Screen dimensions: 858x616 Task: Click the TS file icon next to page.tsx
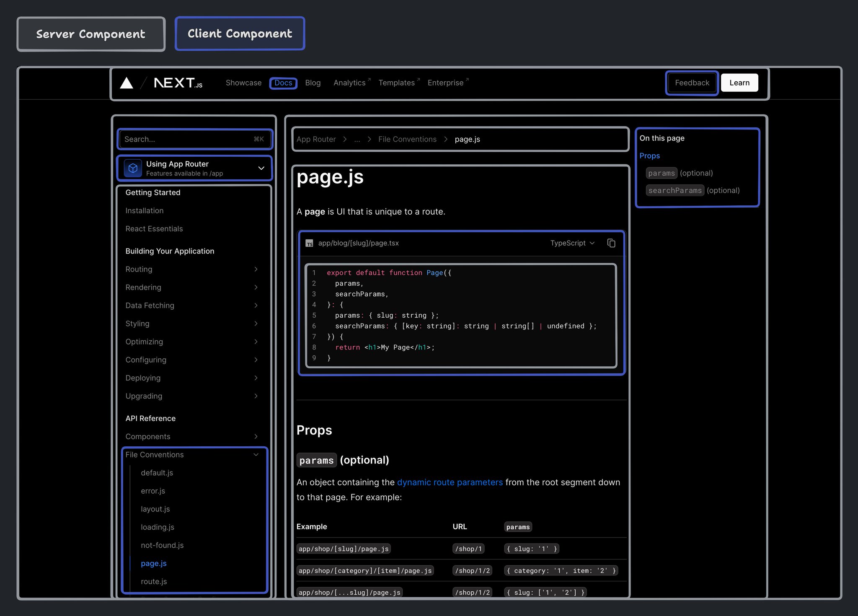pos(309,243)
